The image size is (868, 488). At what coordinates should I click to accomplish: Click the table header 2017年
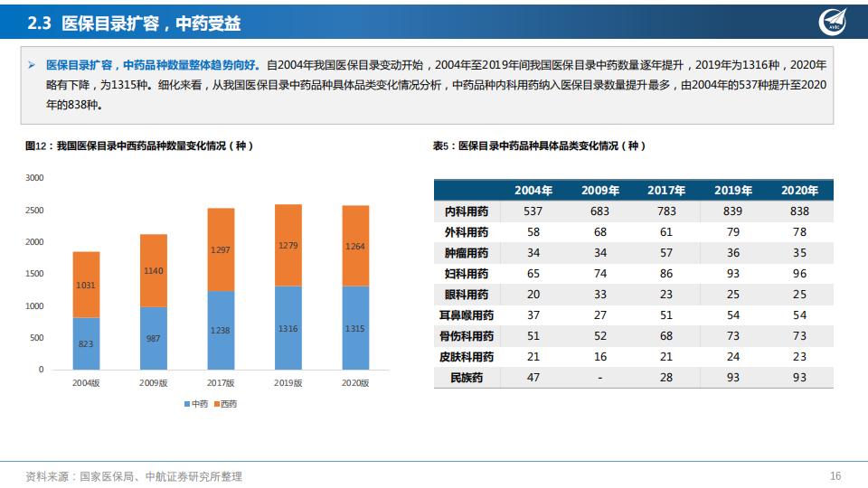tap(666, 191)
